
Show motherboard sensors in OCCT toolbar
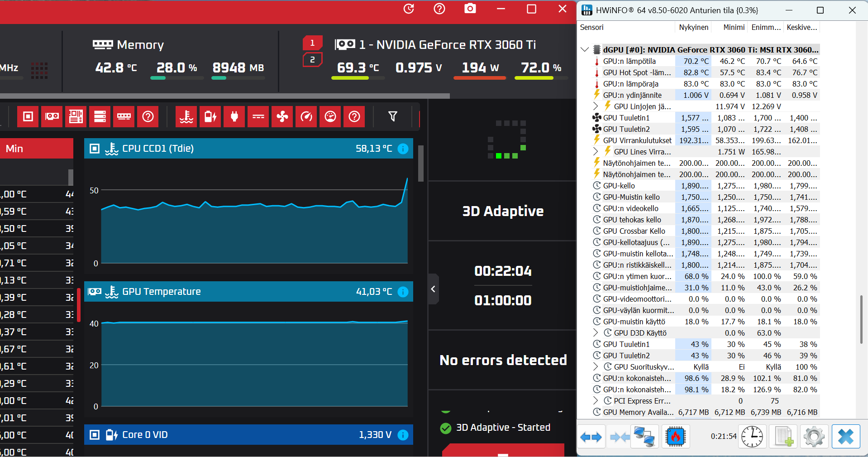coord(76,117)
